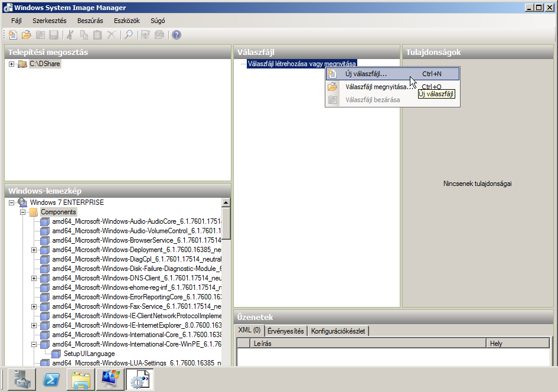Click the Open answer file toolbar icon

(27, 35)
